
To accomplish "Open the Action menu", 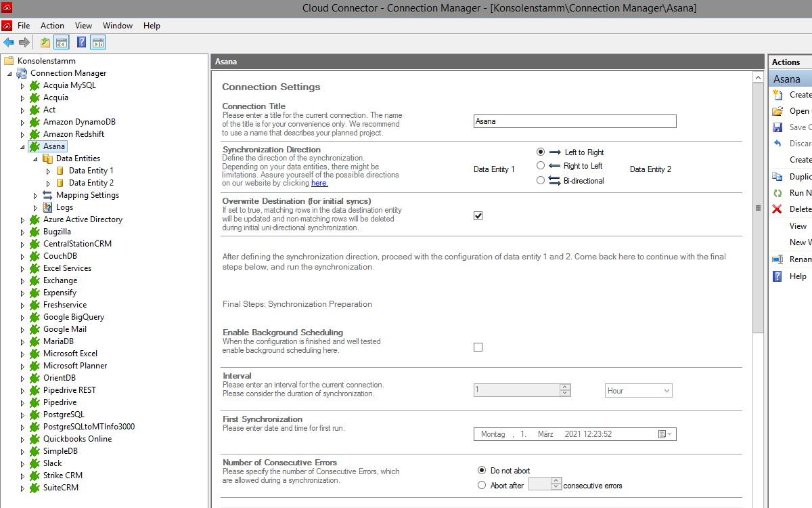I will click(52, 26).
